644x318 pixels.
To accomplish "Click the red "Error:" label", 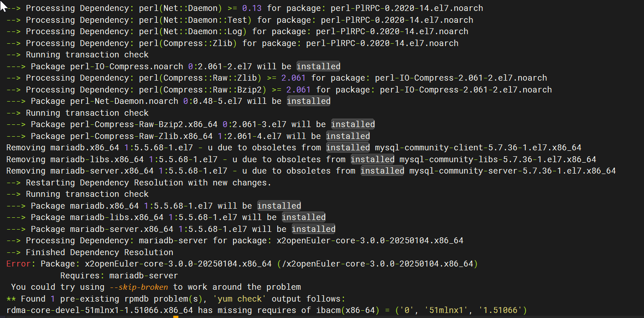I will coord(21,264).
